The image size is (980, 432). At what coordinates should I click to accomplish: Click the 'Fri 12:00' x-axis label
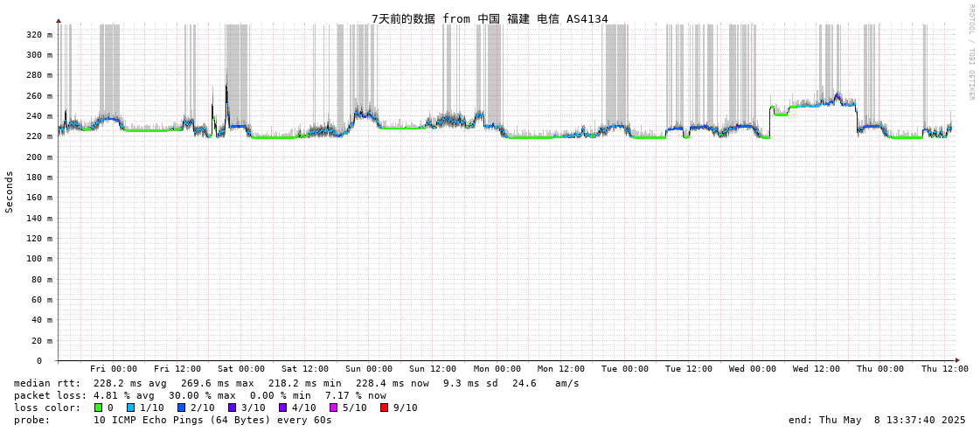point(177,369)
